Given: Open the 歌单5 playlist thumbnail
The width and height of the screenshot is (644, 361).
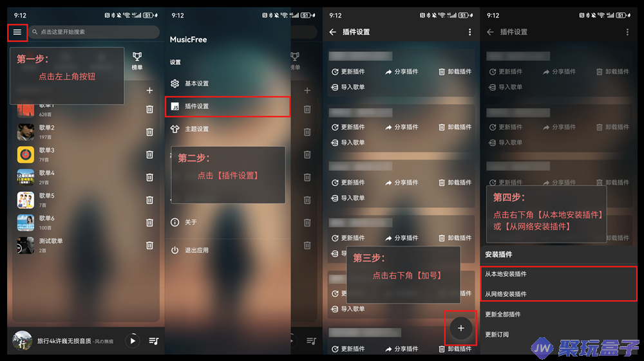Looking at the screenshot, I should (x=26, y=199).
